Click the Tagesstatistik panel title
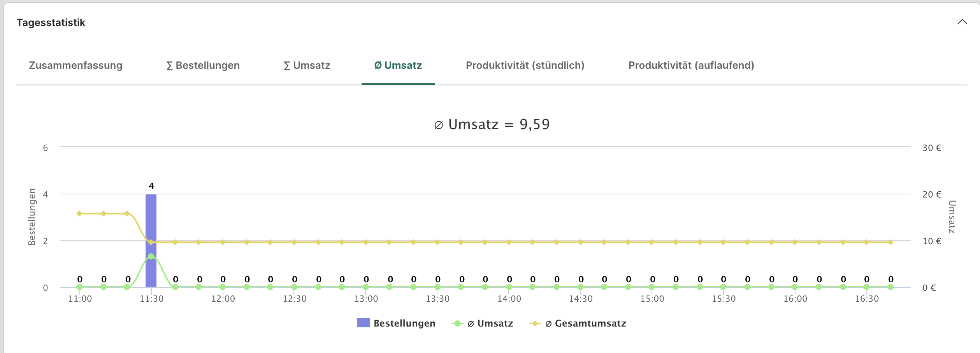This screenshot has height=353, width=980. tap(51, 23)
